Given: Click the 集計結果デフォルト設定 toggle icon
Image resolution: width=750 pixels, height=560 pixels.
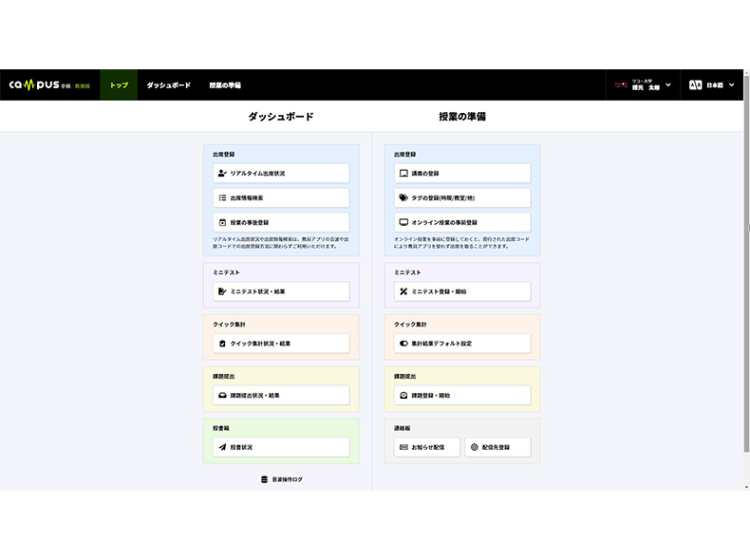Looking at the screenshot, I should (x=403, y=344).
